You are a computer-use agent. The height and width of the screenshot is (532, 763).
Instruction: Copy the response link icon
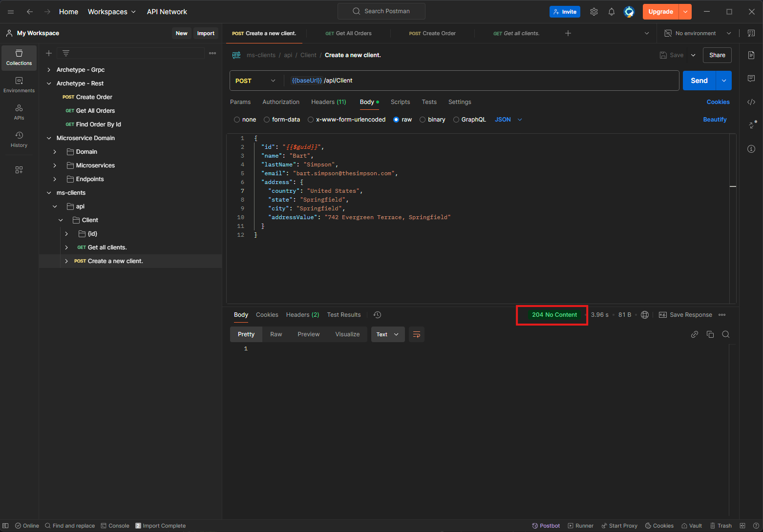(695, 334)
